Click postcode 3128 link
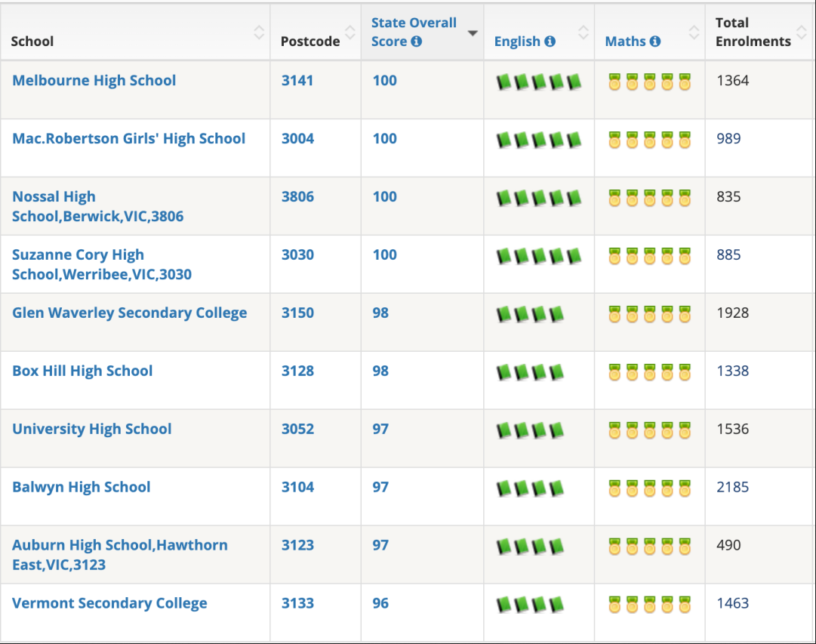816x644 pixels. point(297,371)
